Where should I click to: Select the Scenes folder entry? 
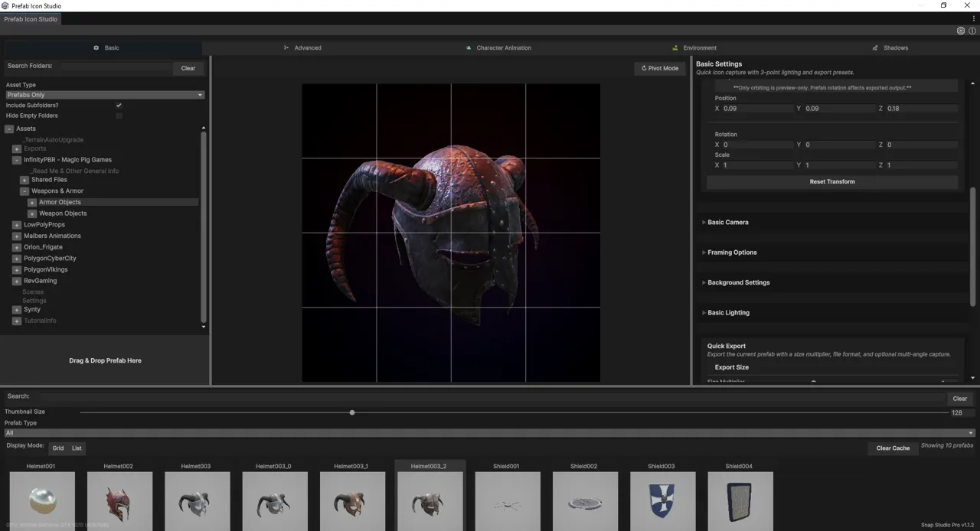click(33, 292)
